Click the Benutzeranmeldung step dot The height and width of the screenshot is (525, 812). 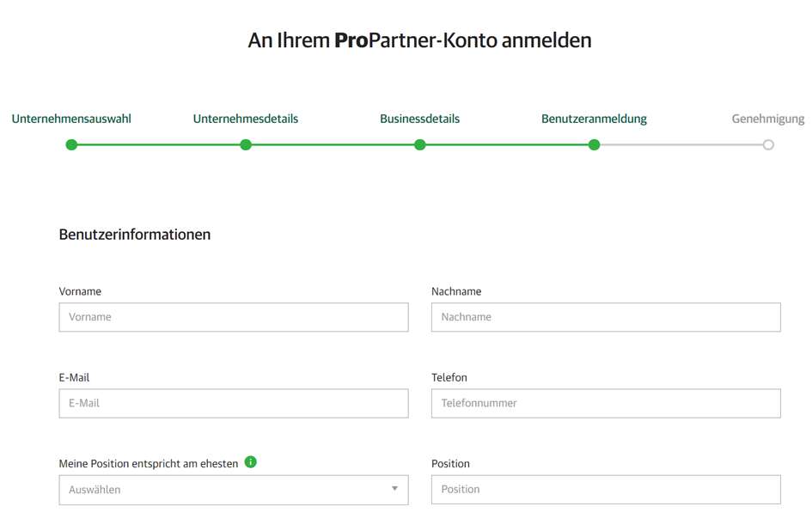(x=595, y=145)
